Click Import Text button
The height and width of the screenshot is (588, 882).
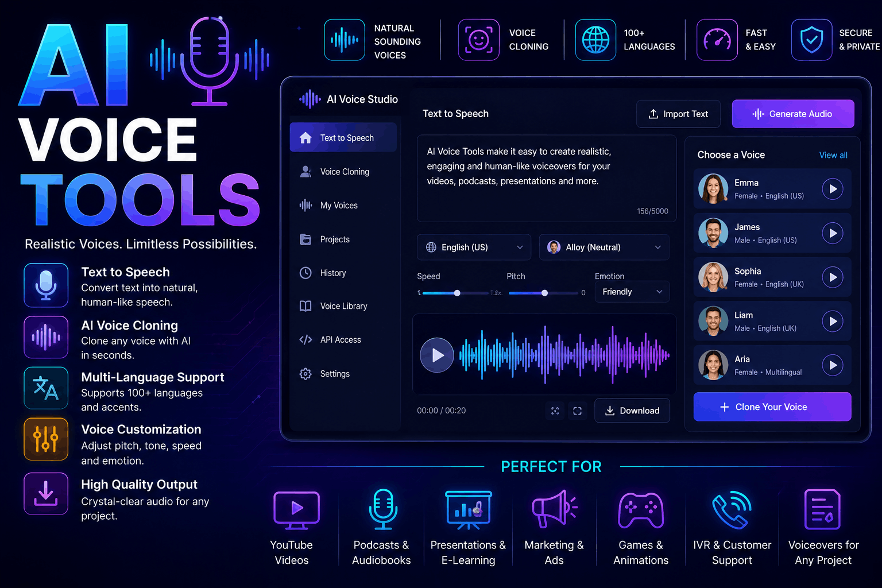pyautogui.click(x=678, y=114)
